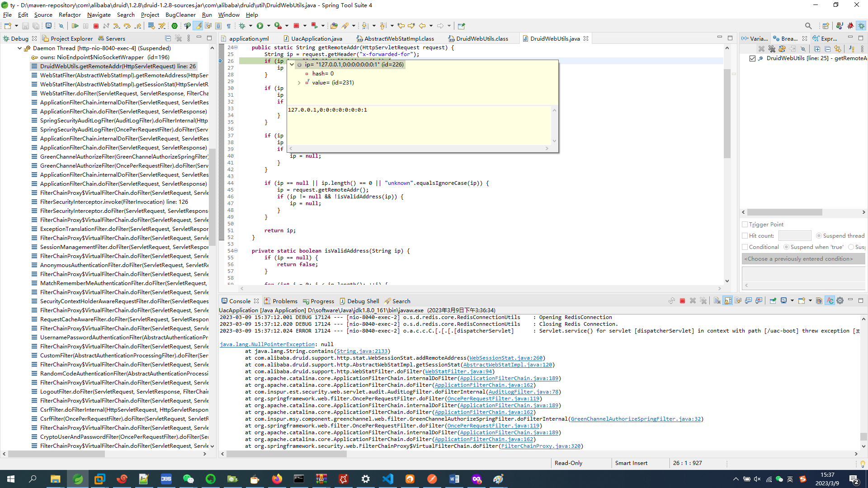This screenshot has width=868, height=488.
Task: Click the console settings gear icon
Action: [x=840, y=301]
